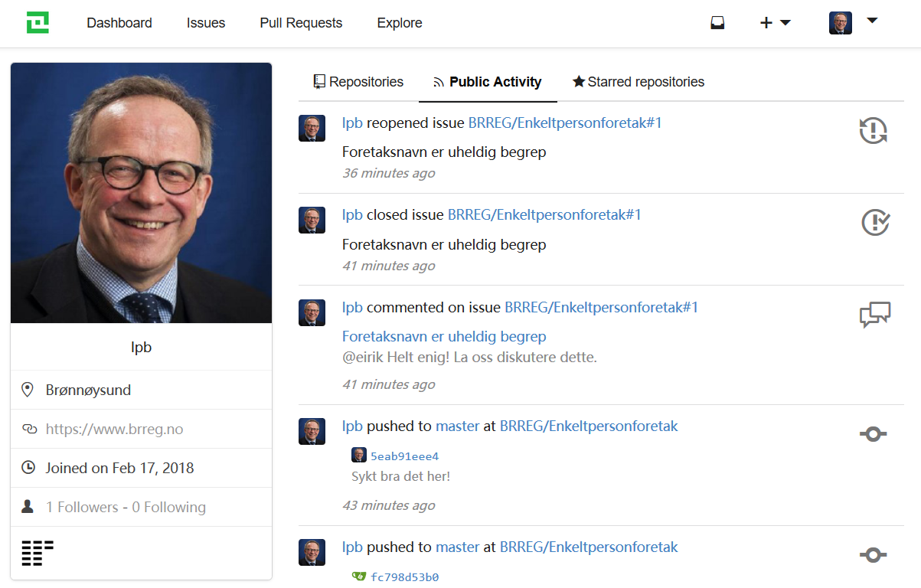The height and width of the screenshot is (588, 921).
Task: Click the commit icon for 5eab91eee4 push
Action: pos(874,434)
